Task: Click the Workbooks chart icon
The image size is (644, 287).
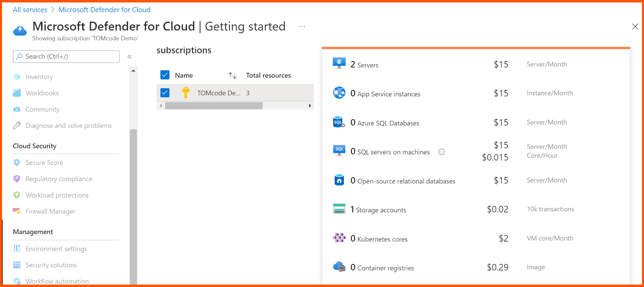Action: pos(17,93)
